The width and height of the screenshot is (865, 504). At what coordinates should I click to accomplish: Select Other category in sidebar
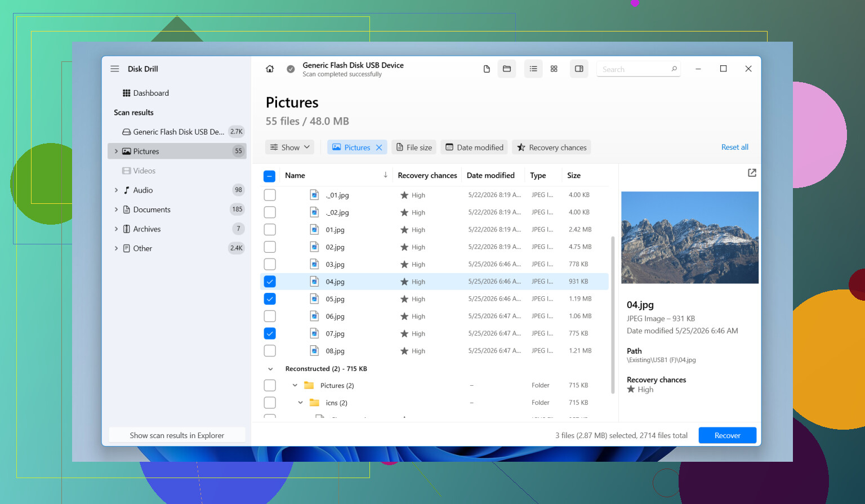177,248
